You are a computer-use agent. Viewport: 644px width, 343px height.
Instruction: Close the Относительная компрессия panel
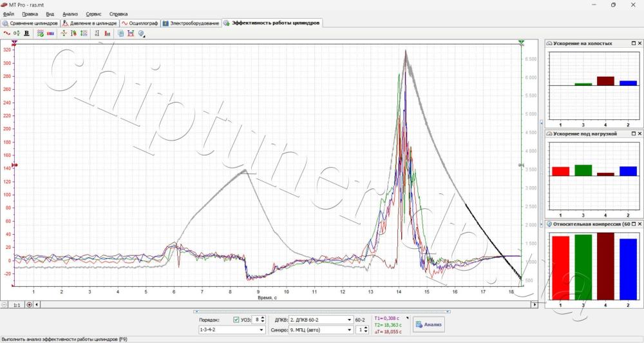pos(639,224)
